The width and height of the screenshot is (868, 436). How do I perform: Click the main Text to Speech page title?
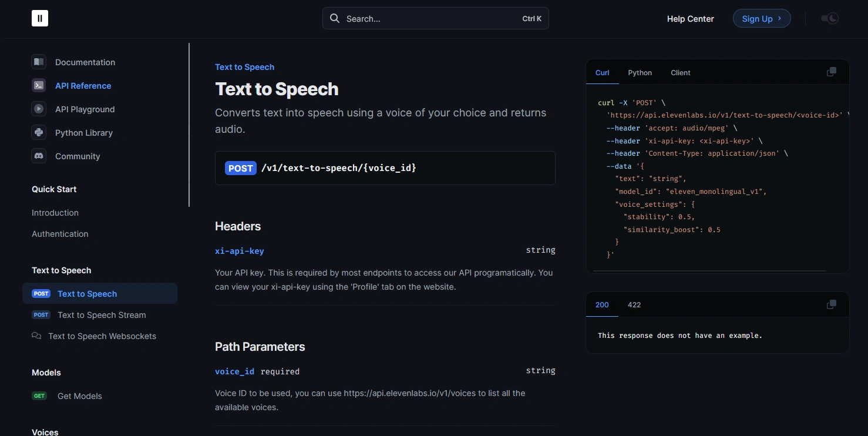[277, 89]
